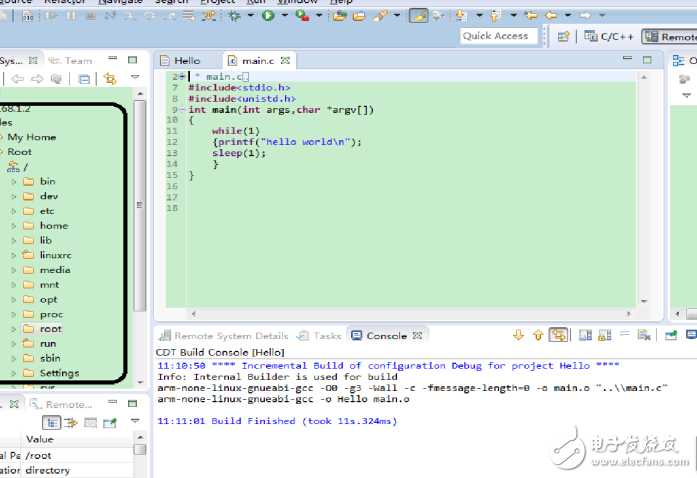Click the Debug bug icon in toolbar

point(236,16)
